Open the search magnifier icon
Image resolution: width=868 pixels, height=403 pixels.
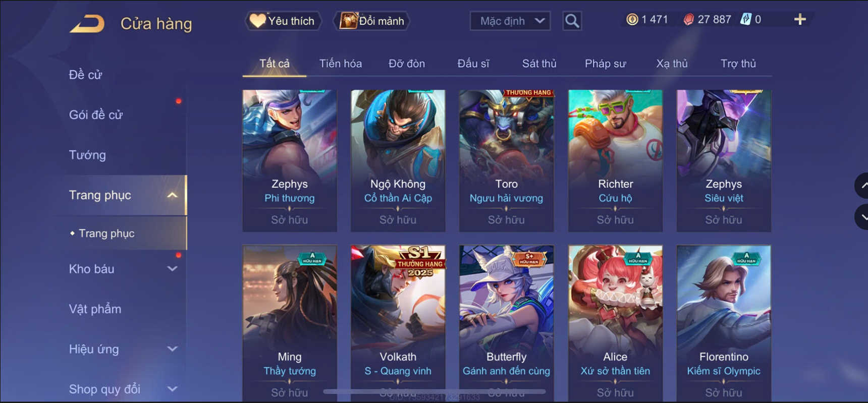click(572, 21)
